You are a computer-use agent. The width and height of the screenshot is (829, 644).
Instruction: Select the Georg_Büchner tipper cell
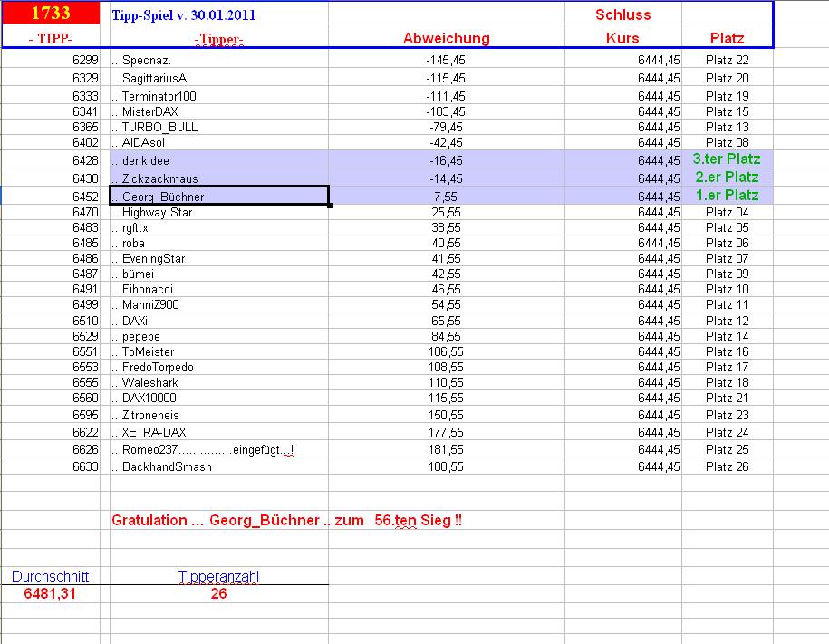pyautogui.click(x=219, y=197)
